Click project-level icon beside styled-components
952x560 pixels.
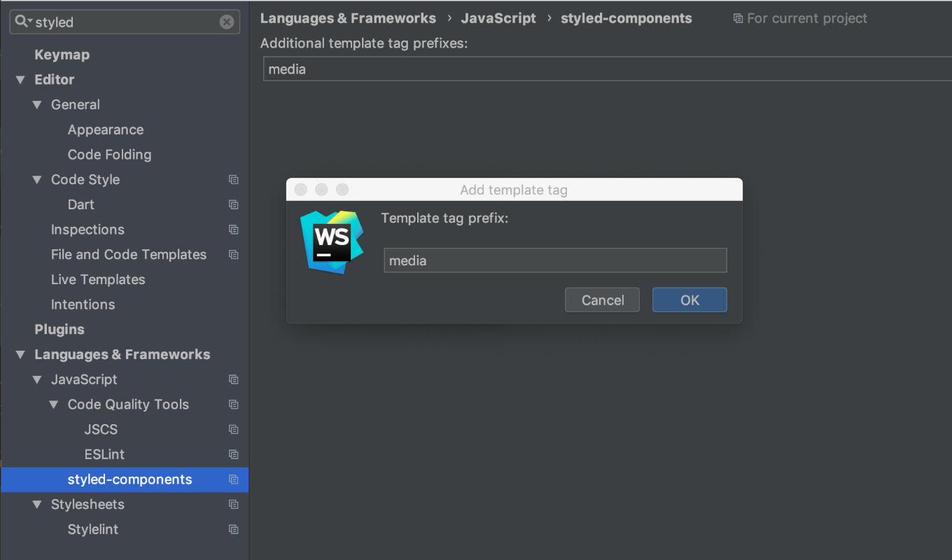[234, 479]
